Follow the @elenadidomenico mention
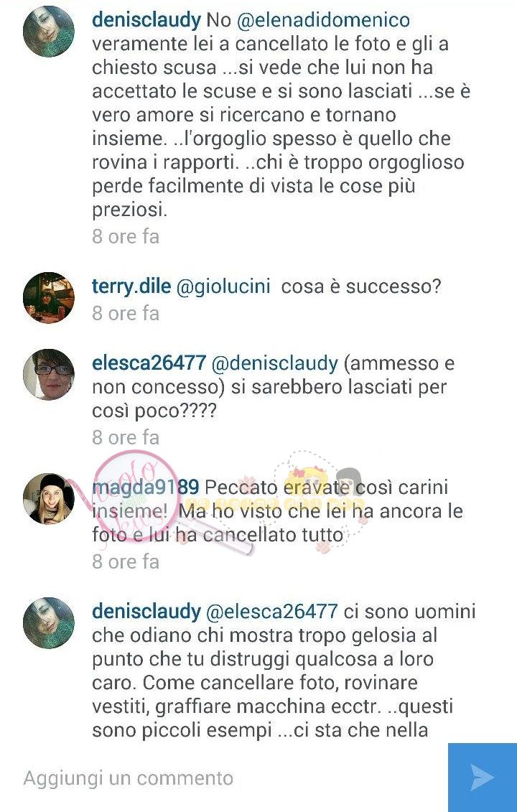This screenshot has width=517, height=812. (323, 20)
